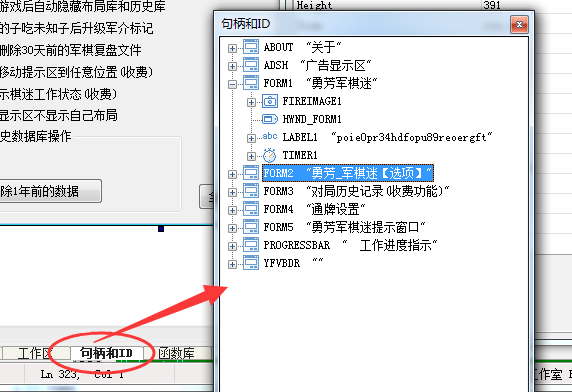Switch to the 句柄和ID tab
The image size is (572, 392).
point(106,353)
